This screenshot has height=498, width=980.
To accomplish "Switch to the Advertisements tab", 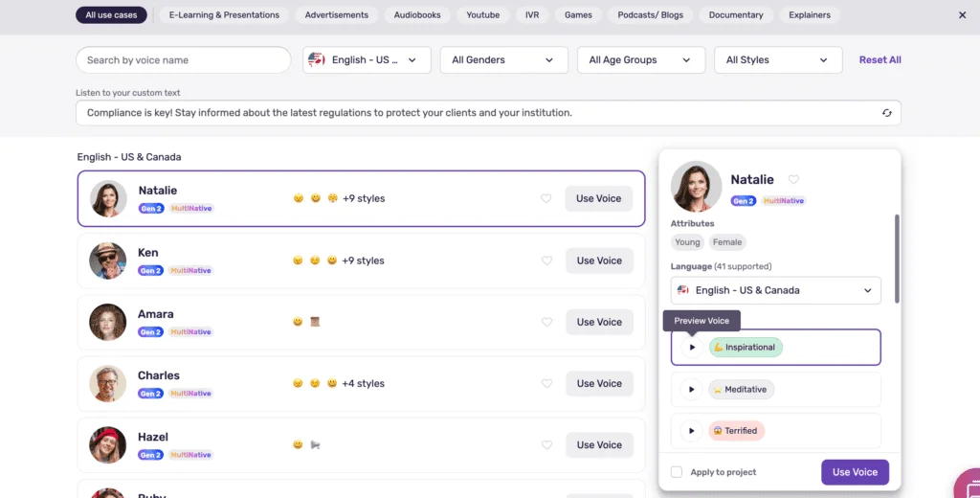I will pyautogui.click(x=337, y=15).
